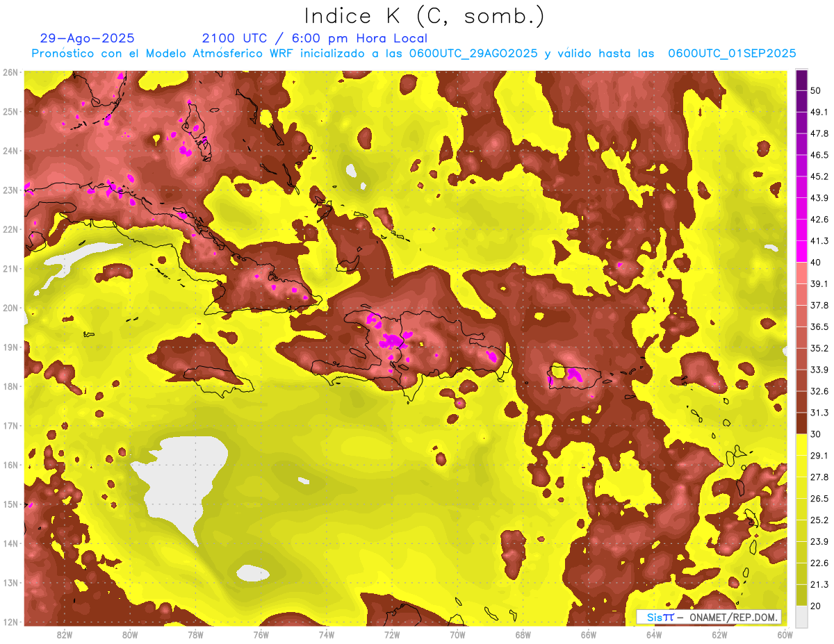Click the '2100 UTC / 6:00 pm Hora Local' time label
The width and height of the screenshot is (834, 644).
(314, 38)
